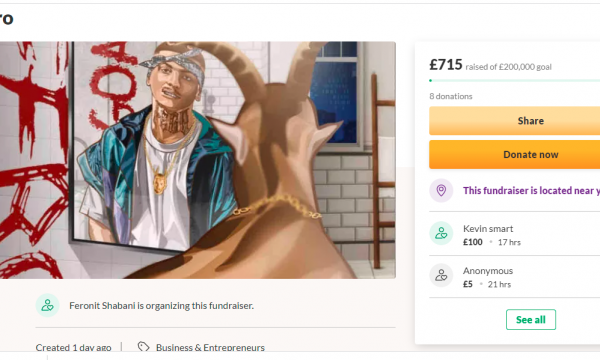The image size is (600, 360).
Task: Click the green fundraising progress bar
Action: [515, 80]
